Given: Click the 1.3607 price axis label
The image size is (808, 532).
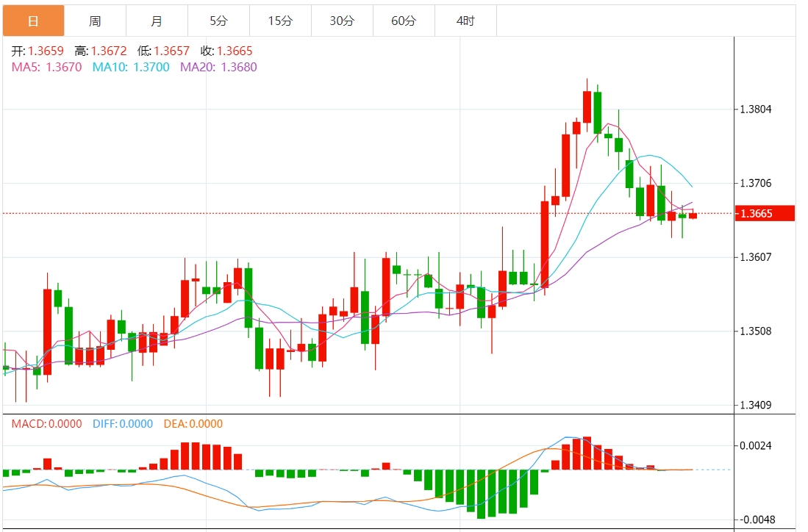Looking at the screenshot, I should click(756, 257).
